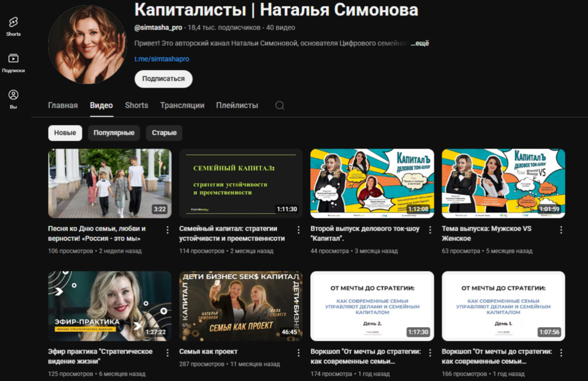The image size is (588, 381).
Task: Click the «63 просмотра • 5 месяцев назад» text
Action: click(x=487, y=251)
